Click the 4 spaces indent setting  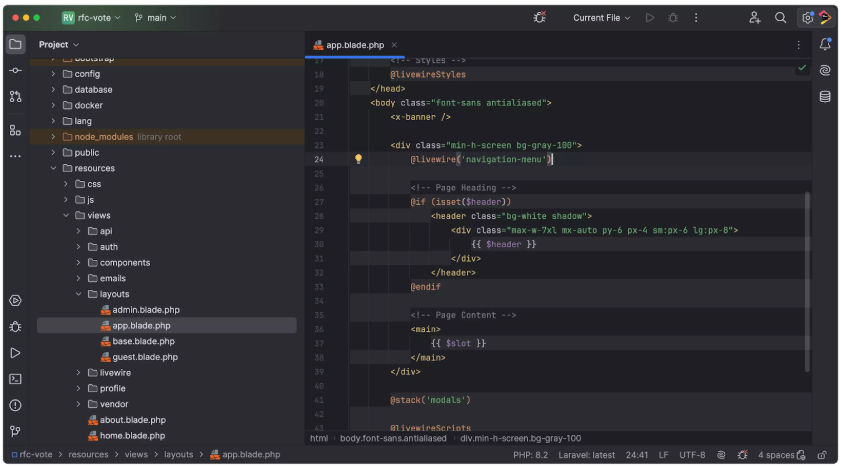coord(776,455)
